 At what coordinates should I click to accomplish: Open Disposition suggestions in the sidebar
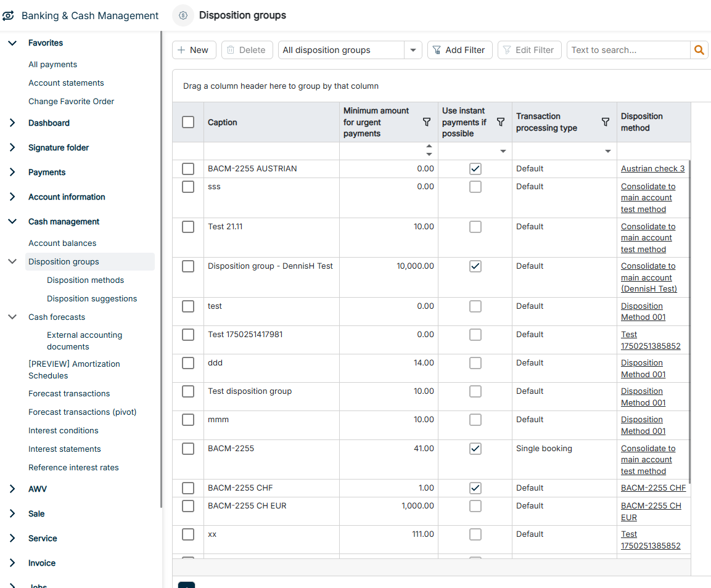pyautogui.click(x=92, y=299)
